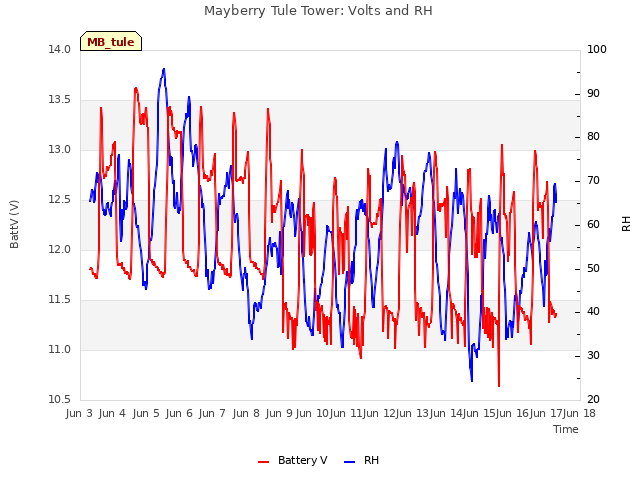Image resolution: width=640 pixels, height=480 pixels.
Task: Click the Jun 18 x-axis tick label
Action: [579, 413]
